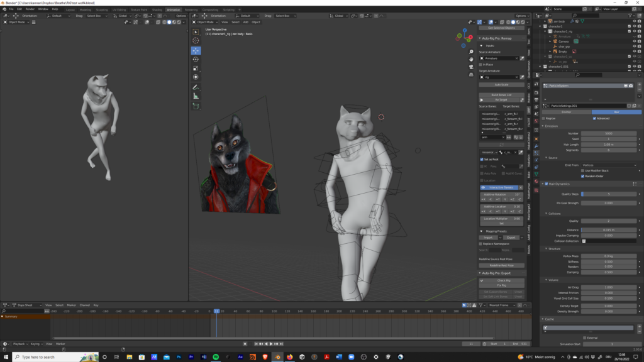The image size is (644, 362).
Task: Select the Rotate tool
Action: tap(196, 60)
